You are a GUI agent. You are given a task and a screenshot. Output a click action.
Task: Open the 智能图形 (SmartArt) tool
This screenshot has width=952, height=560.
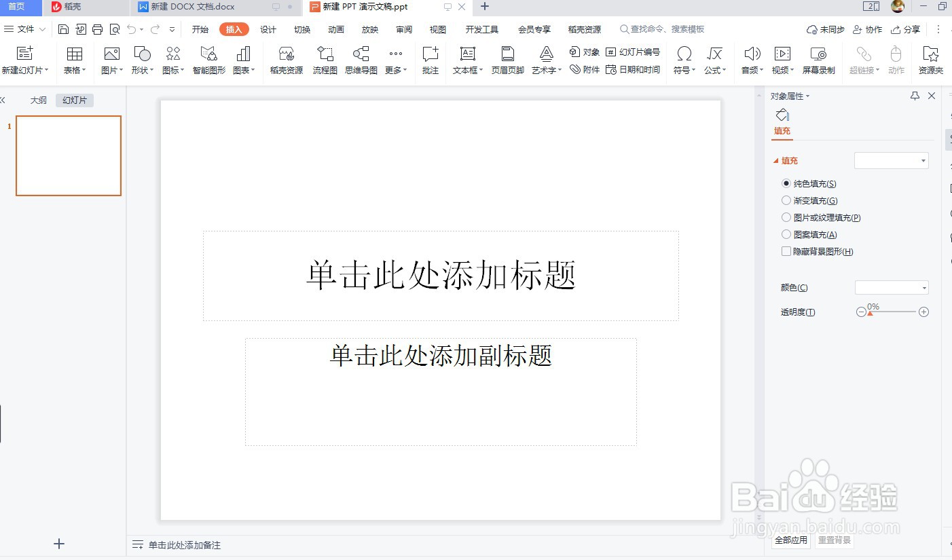pos(208,60)
